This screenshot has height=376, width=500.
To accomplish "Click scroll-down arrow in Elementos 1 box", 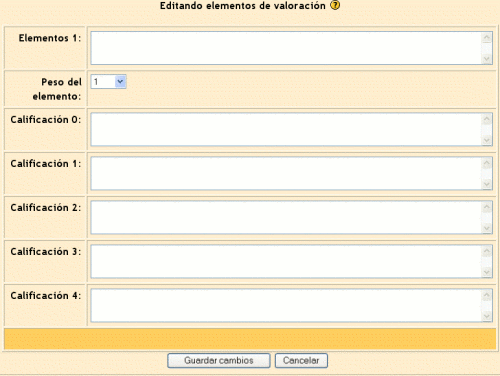I will pos(487,59).
